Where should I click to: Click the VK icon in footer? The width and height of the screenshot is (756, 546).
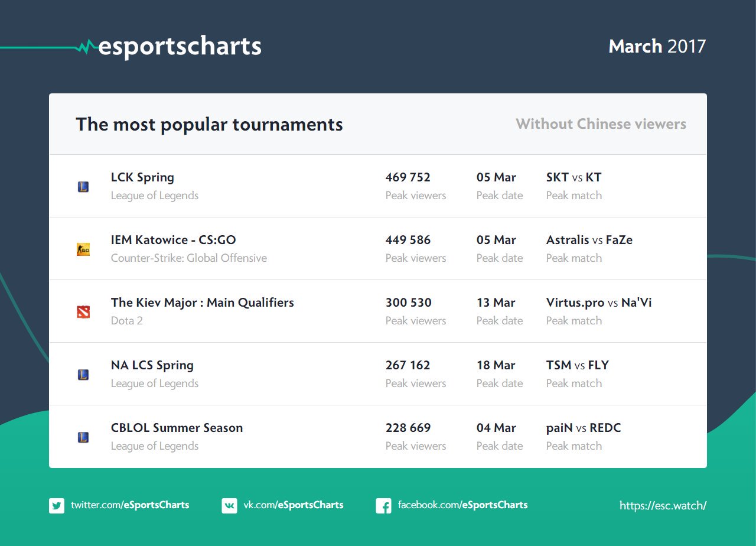(x=229, y=506)
